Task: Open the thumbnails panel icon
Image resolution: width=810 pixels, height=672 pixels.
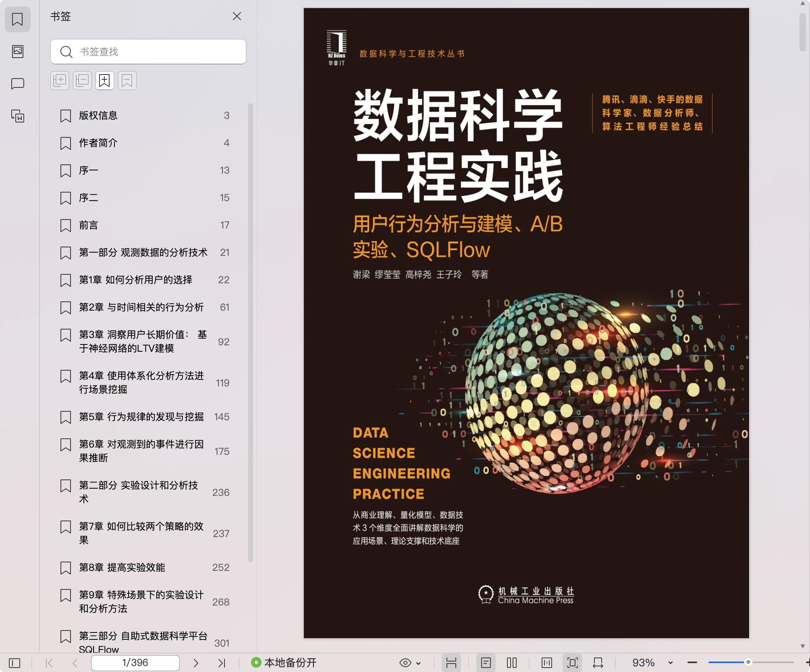Action: click(x=17, y=51)
